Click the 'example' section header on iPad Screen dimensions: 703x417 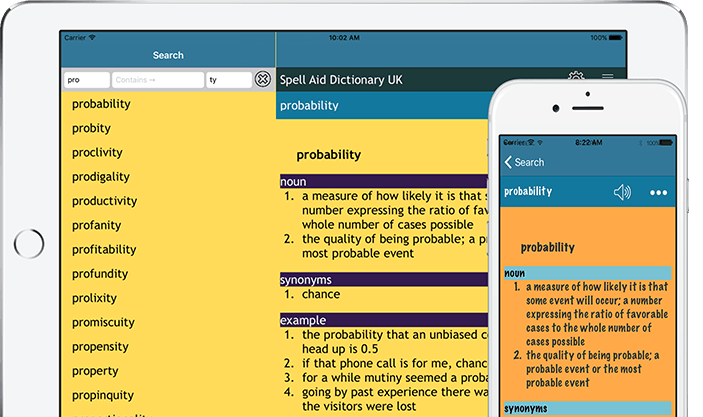point(384,320)
